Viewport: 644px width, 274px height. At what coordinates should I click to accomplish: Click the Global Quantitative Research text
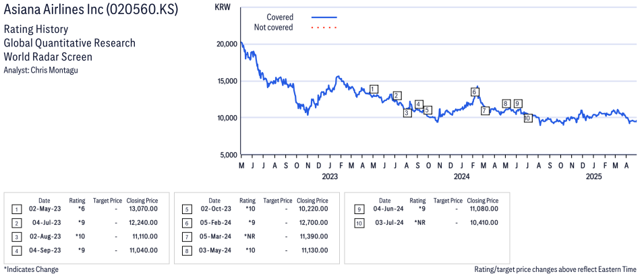69,44
